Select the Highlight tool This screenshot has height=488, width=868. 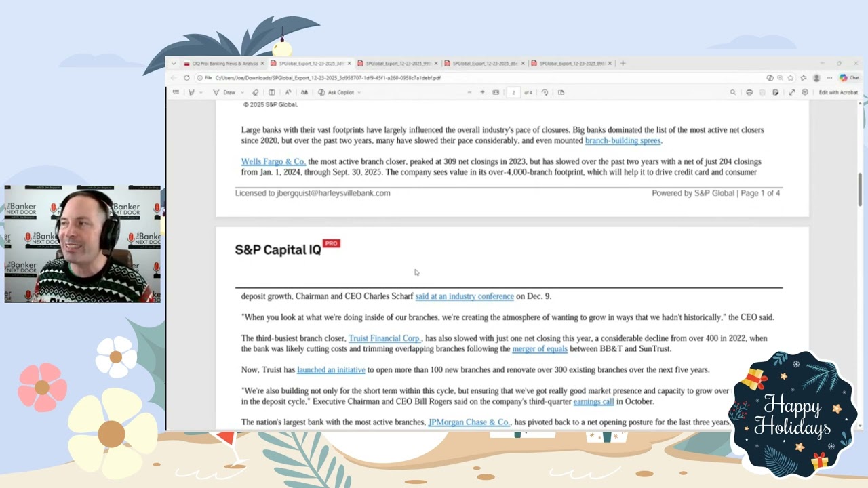(x=192, y=92)
